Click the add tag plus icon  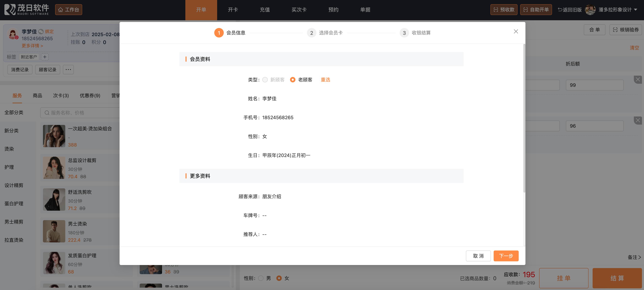click(45, 57)
